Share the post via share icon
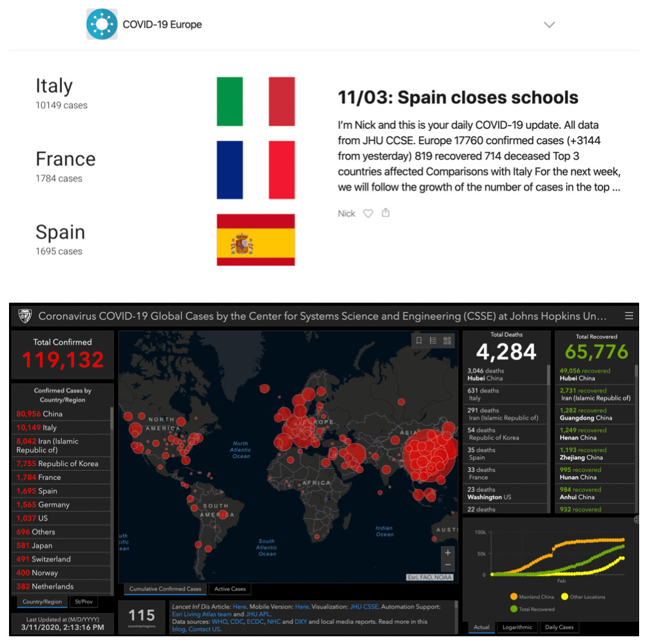Screen dimensions: 652x644 [x=385, y=213]
